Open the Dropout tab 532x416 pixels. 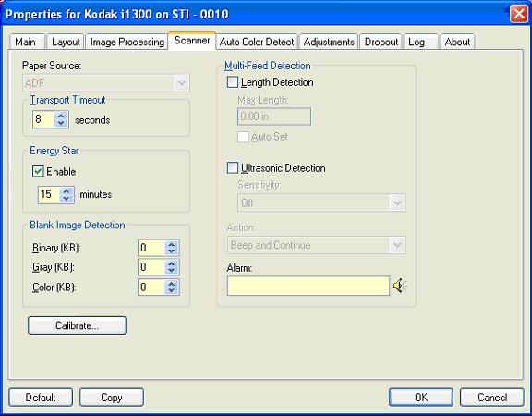coord(381,43)
